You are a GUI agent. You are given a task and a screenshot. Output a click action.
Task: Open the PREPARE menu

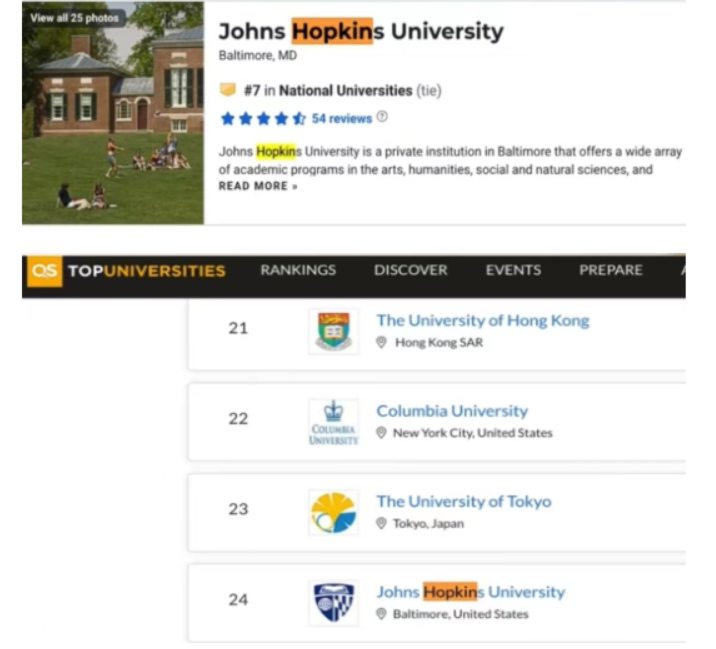pyautogui.click(x=611, y=270)
